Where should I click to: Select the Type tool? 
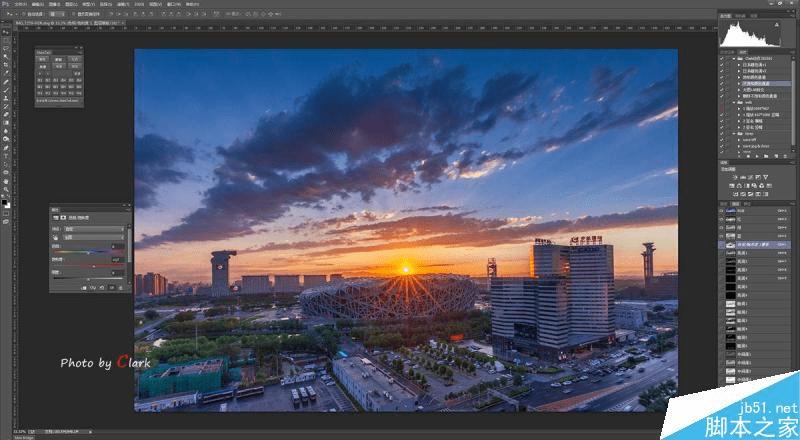coord(7,156)
